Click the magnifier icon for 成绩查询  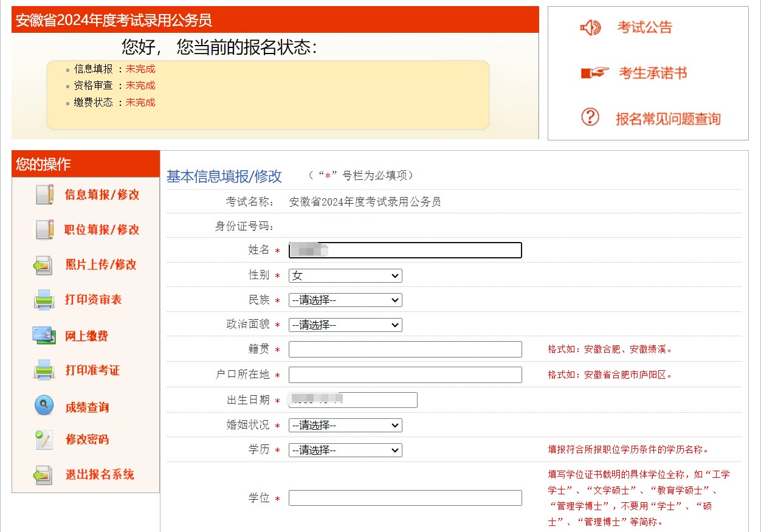click(44, 406)
